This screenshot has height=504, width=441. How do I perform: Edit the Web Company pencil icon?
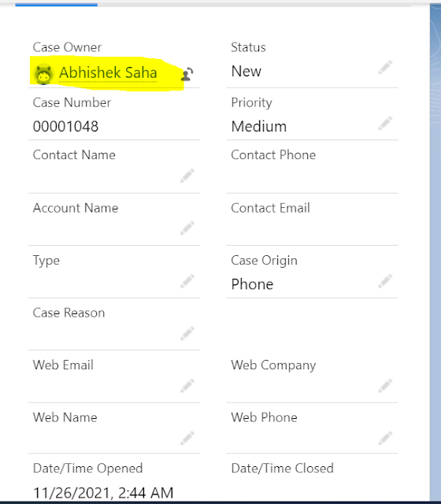coord(385,386)
